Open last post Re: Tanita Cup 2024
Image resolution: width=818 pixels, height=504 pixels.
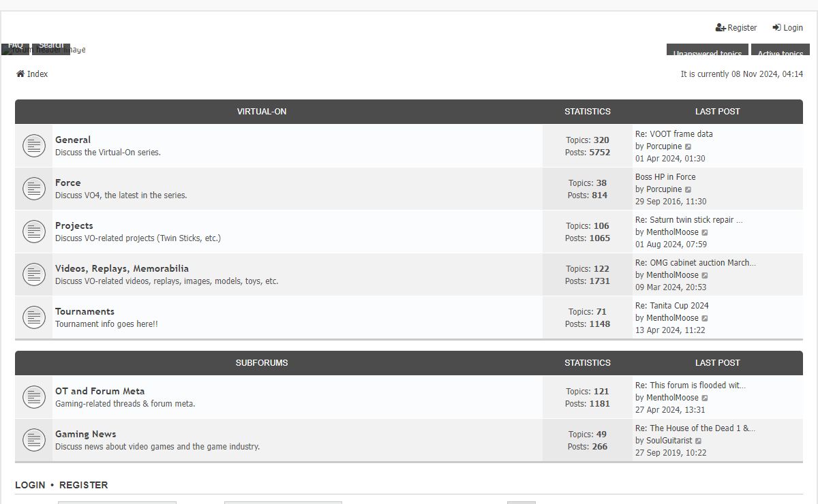(x=672, y=306)
